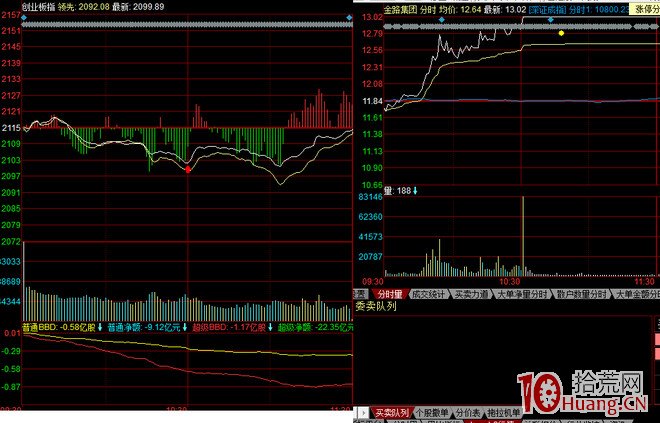660x423 pixels.
Task: Click the 11.84 axis label on 金路集团 chart
Action: pyautogui.click(x=372, y=101)
